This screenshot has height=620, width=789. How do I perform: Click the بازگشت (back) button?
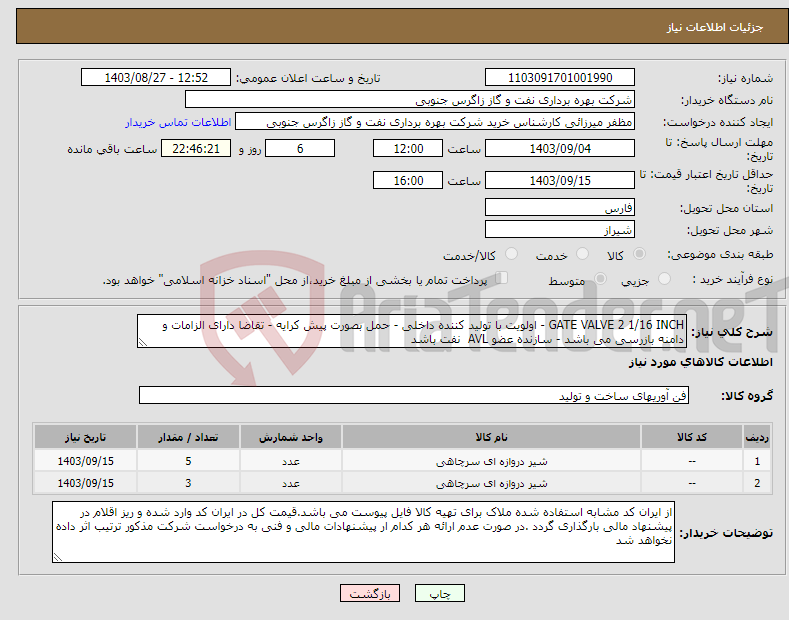(370, 593)
